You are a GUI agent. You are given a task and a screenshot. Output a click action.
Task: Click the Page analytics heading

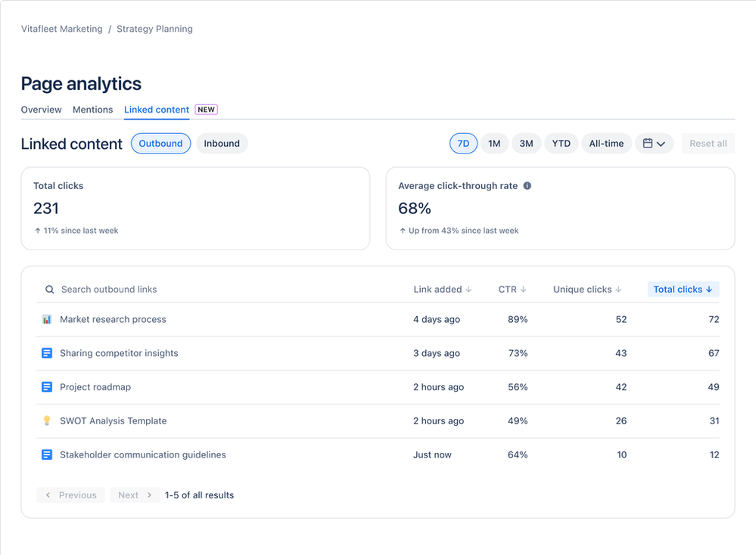click(81, 84)
